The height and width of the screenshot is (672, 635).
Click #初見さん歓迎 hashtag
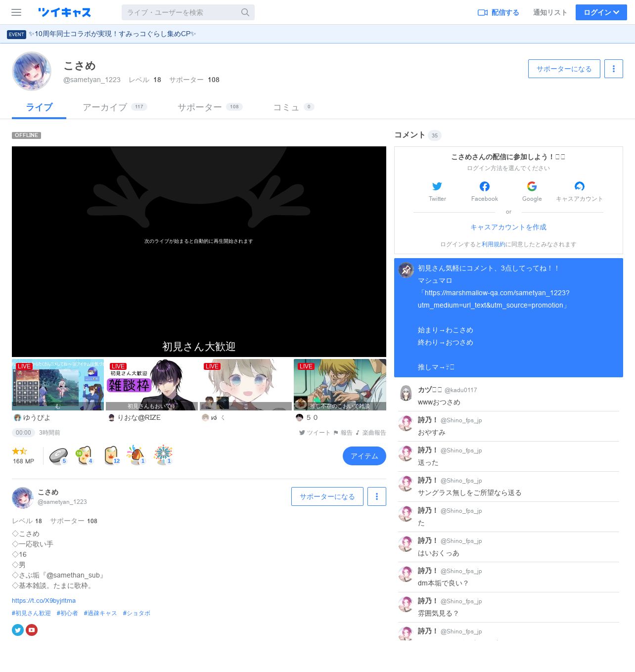point(31,613)
